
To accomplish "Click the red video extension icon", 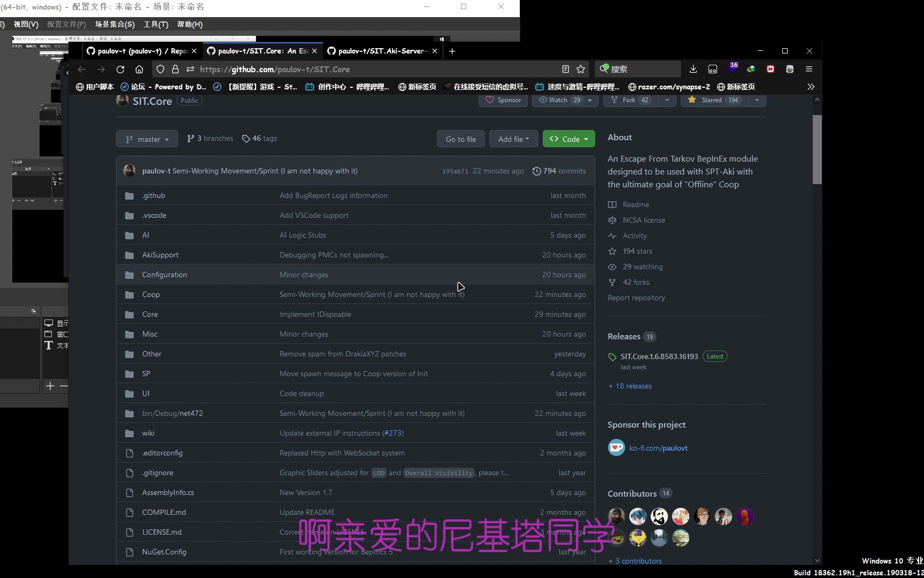I will click(x=771, y=69).
